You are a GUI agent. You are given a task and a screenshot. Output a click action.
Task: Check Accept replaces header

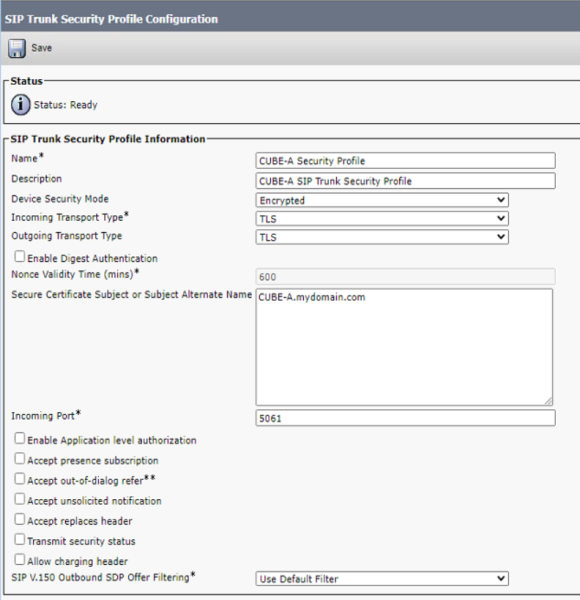click(x=20, y=519)
